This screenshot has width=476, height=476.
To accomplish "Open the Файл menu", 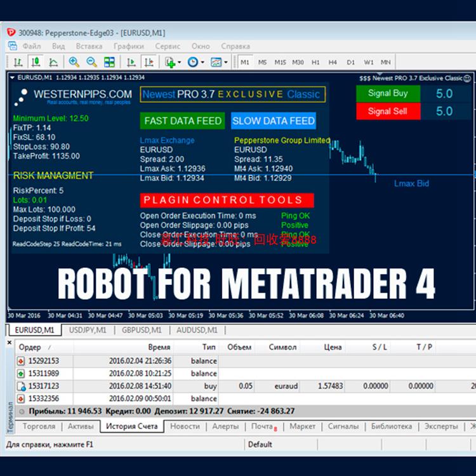I will [32, 46].
